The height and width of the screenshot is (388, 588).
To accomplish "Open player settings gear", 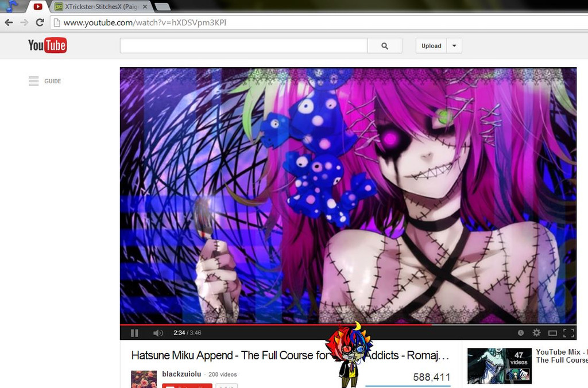I will pos(537,332).
